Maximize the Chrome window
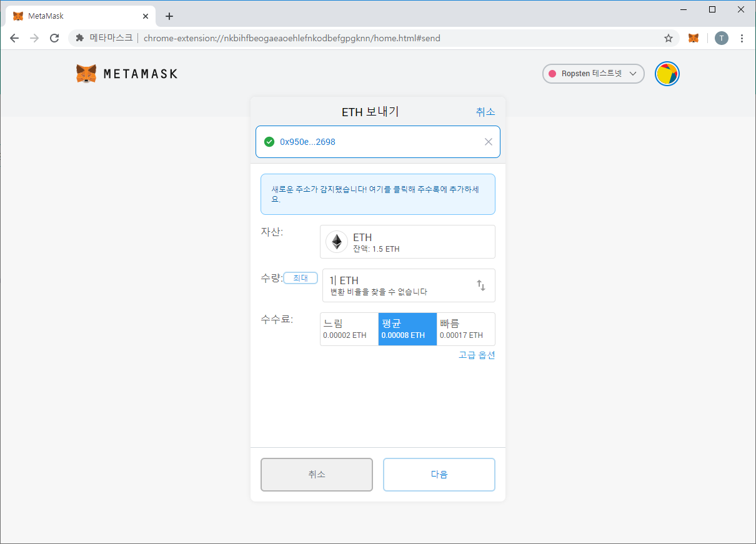Viewport: 756px width, 544px height. (x=712, y=9)
